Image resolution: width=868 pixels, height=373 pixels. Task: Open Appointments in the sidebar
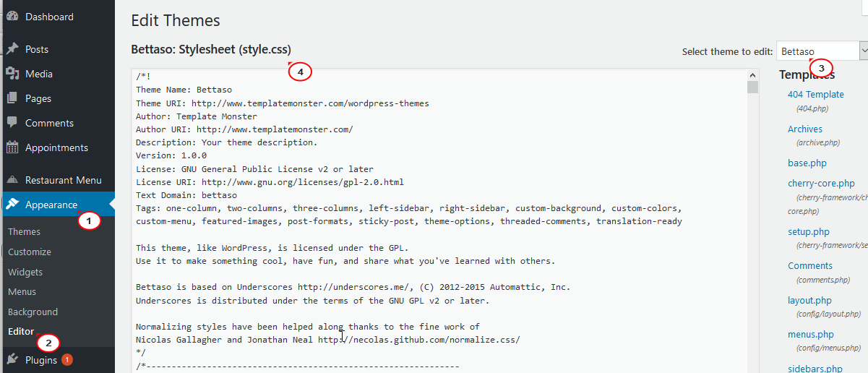[x=57, y=147]
